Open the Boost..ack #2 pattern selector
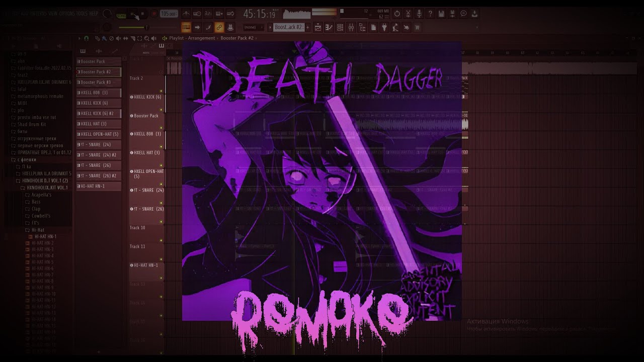644x362 pixels. [289, 27]
